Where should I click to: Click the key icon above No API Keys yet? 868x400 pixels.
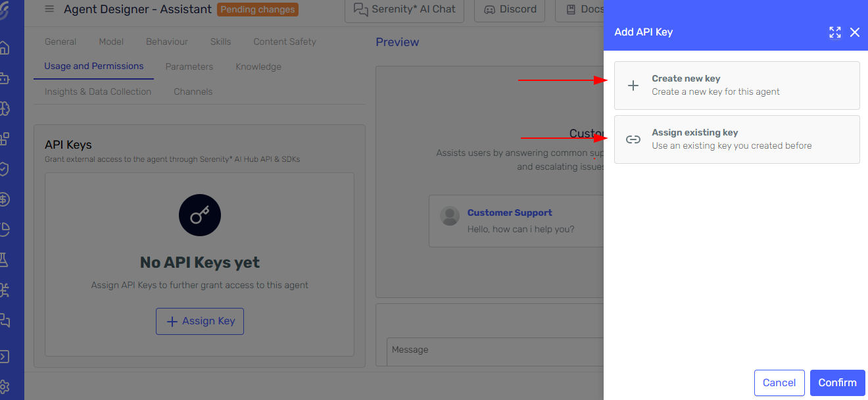point(200,215)
